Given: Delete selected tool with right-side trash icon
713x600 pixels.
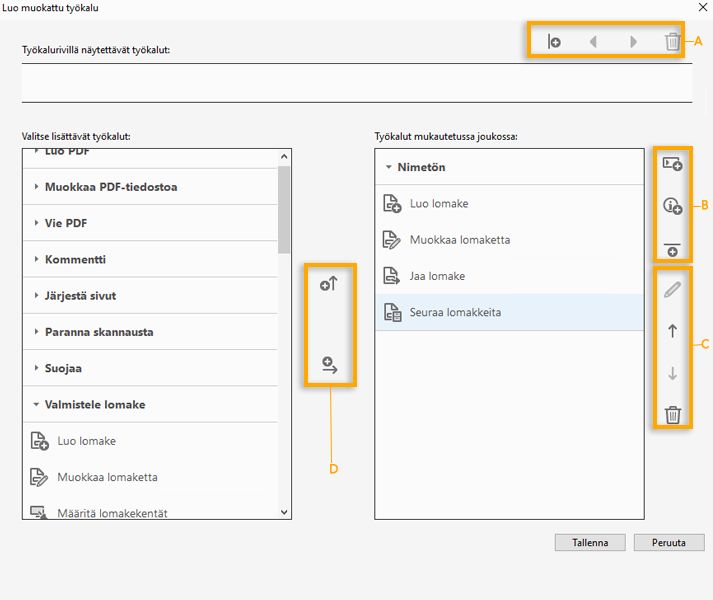Looking at the screenshot, I should pyautogui.click(x=672, y=414).
